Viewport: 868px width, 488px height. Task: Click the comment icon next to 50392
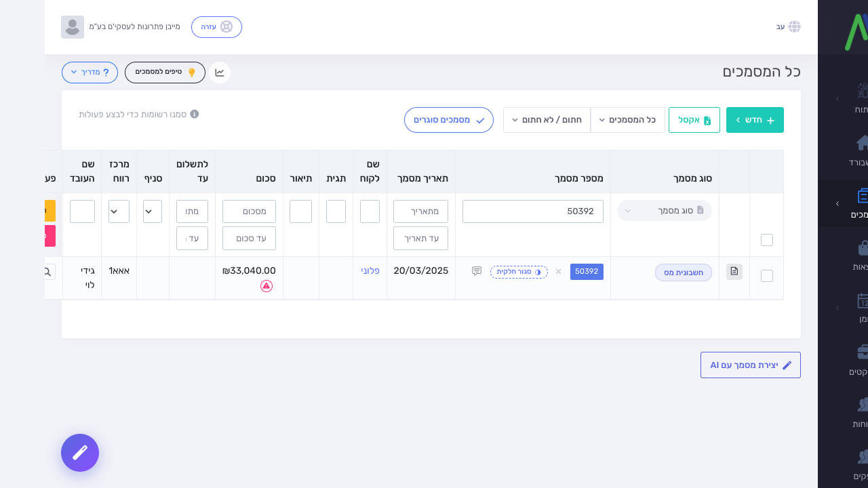coord(477,271)
